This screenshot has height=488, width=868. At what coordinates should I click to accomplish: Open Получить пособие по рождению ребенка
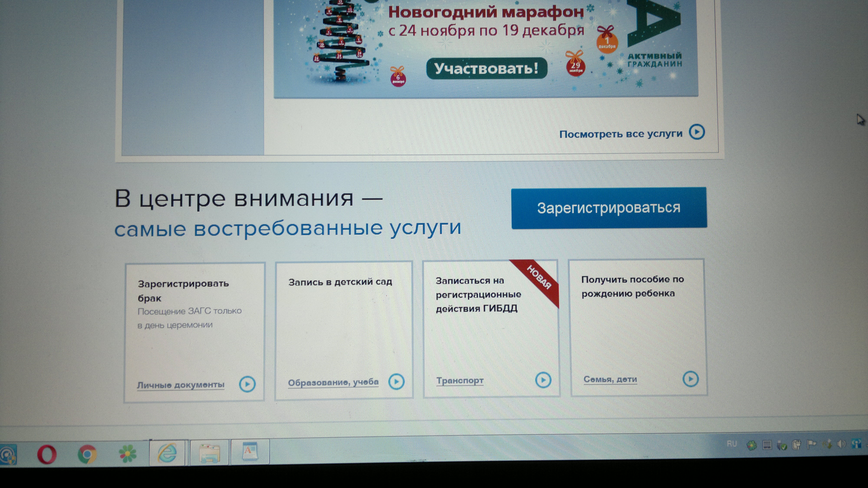[633, 286]
